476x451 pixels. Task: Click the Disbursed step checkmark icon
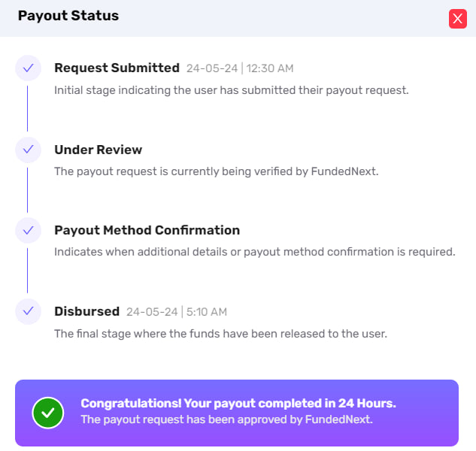(x=28, y=310)
